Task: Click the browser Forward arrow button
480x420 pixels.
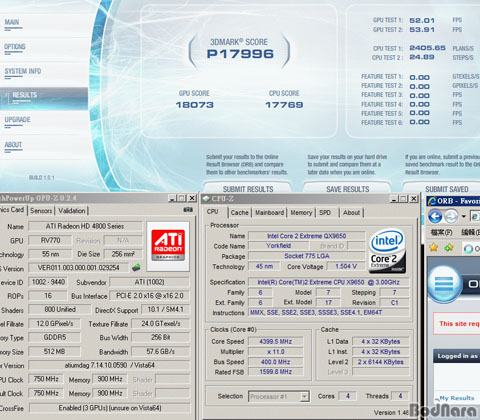Action: [x=451, y=217]
